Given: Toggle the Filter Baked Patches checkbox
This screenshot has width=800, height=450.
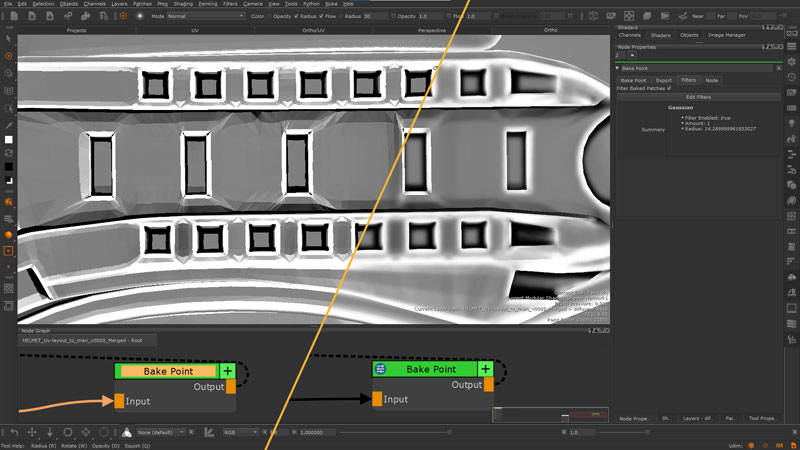Looking at the screenshot, I should 669,88.
